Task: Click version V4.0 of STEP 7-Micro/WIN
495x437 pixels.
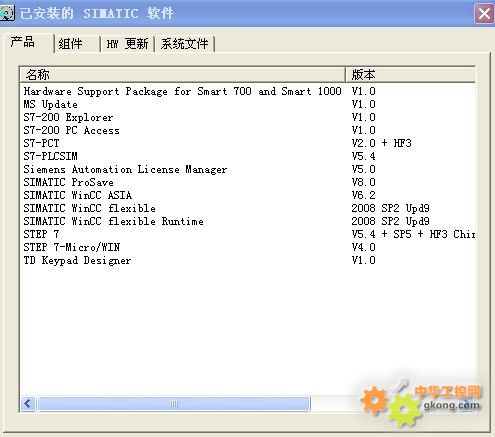Action: [x=364, y=247]
